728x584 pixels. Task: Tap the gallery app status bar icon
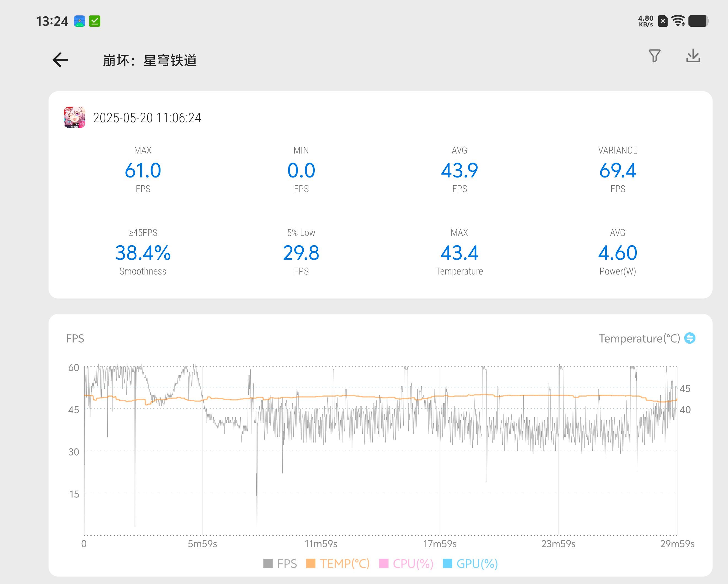click(x=79, y=21)
